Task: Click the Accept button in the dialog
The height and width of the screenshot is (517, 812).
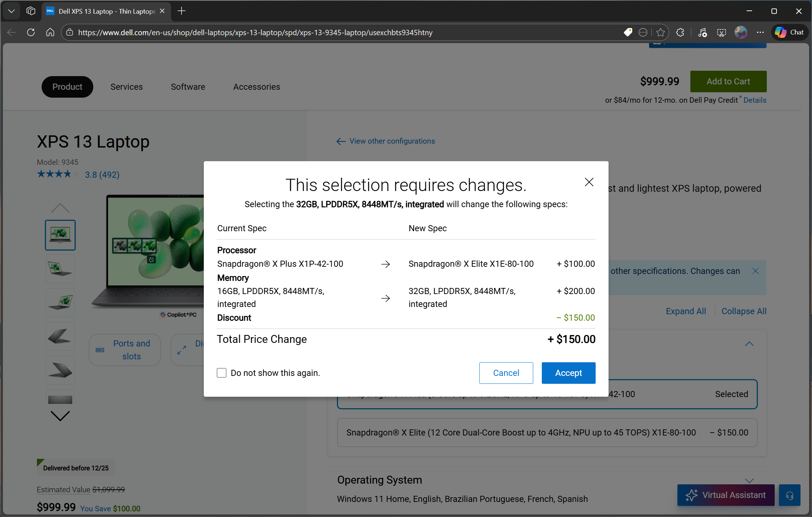Action: click(568, 373)
